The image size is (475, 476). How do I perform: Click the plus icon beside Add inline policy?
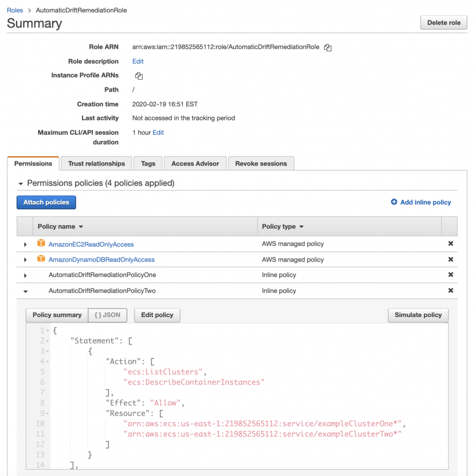click(x=394, y=202)
